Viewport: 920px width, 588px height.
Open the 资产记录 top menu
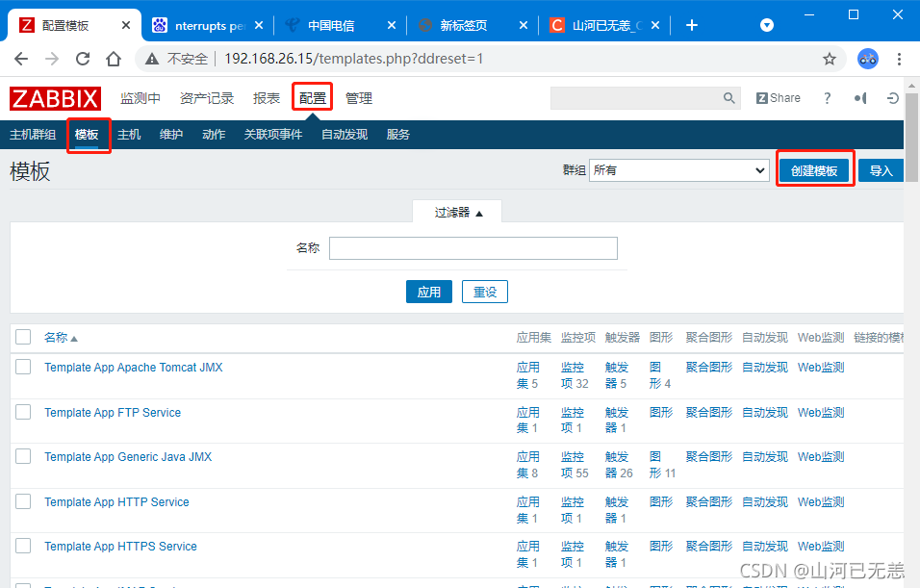(207, 98)
